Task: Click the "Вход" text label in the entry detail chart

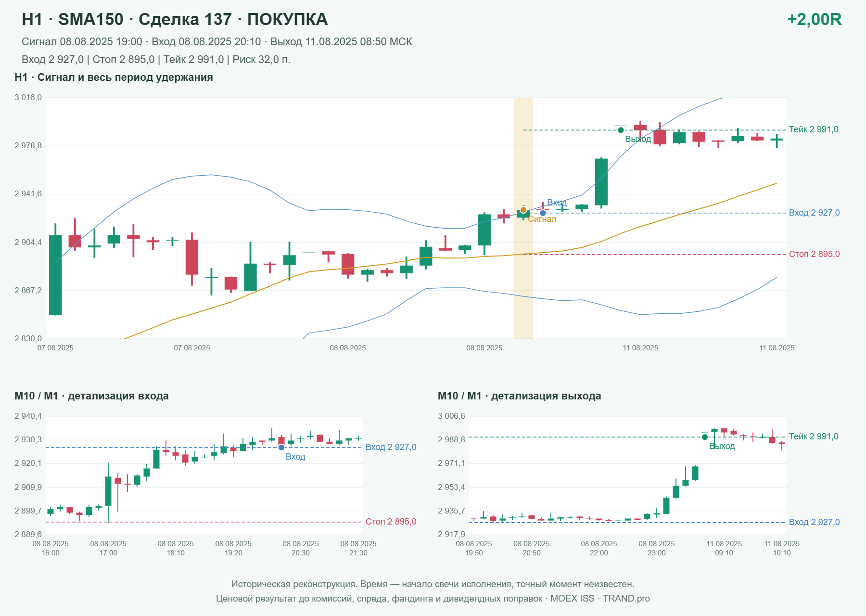Action: pyautogui.click(x=295, y=457)
